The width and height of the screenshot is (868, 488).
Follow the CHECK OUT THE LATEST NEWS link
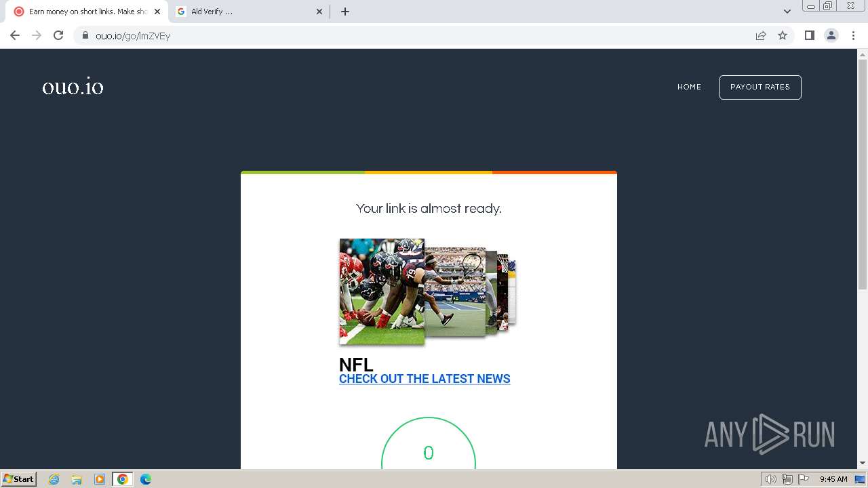425,379
